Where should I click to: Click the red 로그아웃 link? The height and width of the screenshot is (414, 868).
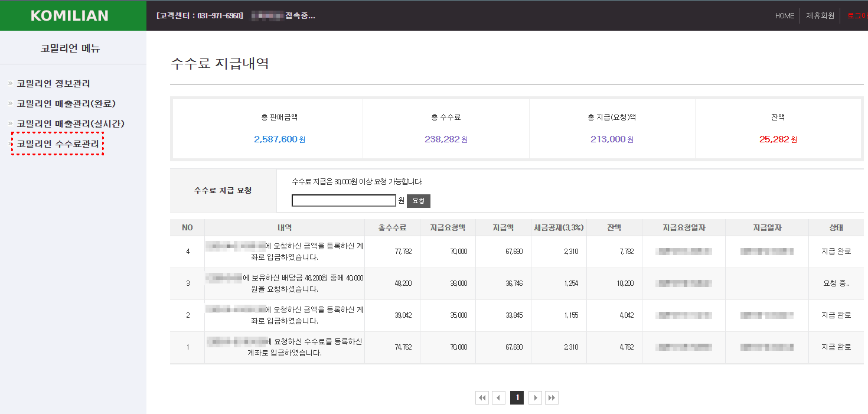pos(857,16)
